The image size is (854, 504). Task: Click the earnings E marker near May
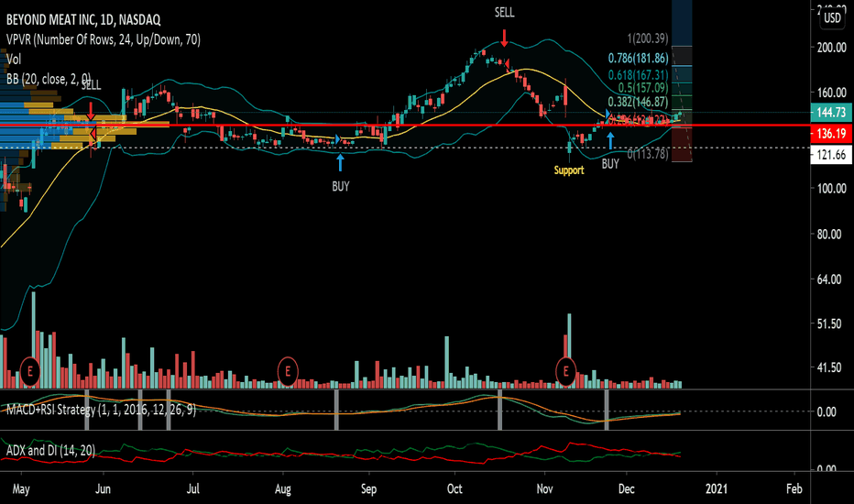point(30,372)
